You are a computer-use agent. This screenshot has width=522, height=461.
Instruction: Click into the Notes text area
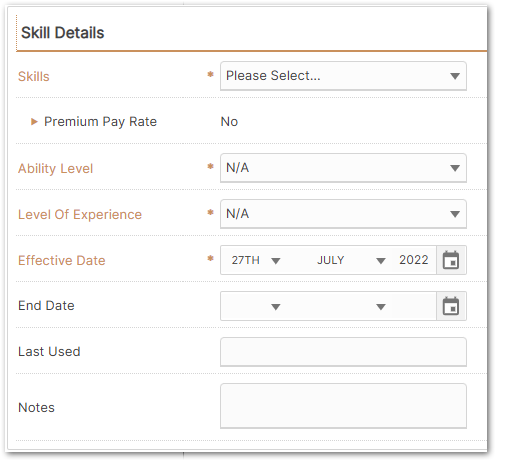[343, 406]
